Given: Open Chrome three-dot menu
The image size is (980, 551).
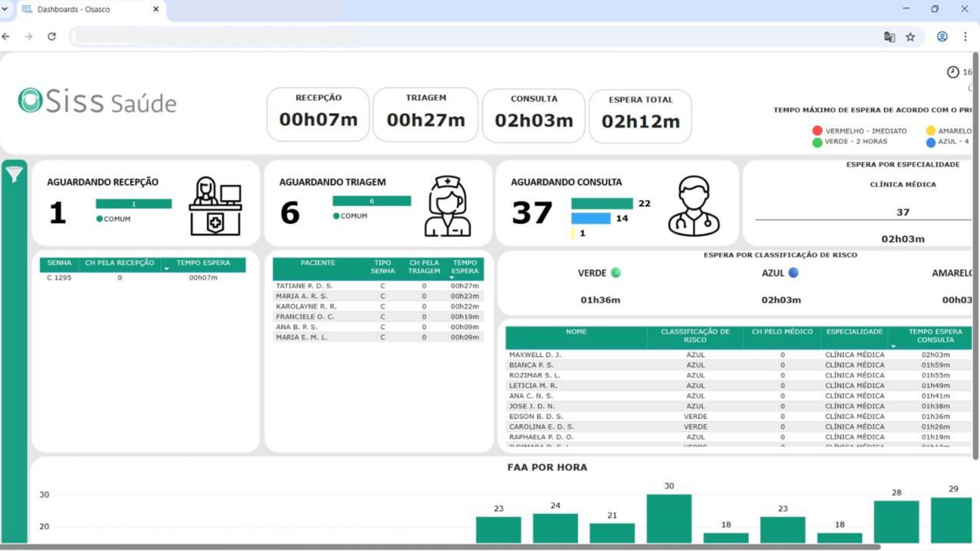Looking at the screenshot, I should 965,37.
